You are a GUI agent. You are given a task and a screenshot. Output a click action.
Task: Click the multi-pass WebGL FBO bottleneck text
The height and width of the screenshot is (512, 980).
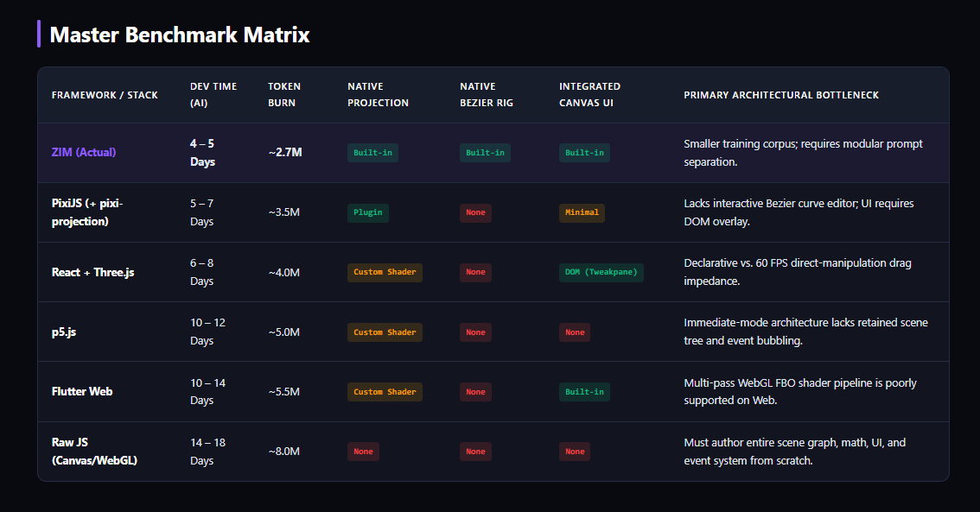point(800,391)
